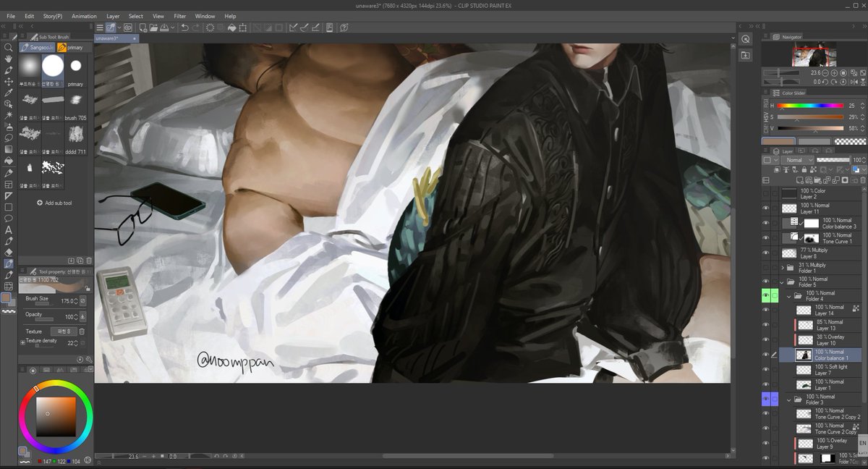Hide Layer 14 eye icon

click(x=766, y=310)
